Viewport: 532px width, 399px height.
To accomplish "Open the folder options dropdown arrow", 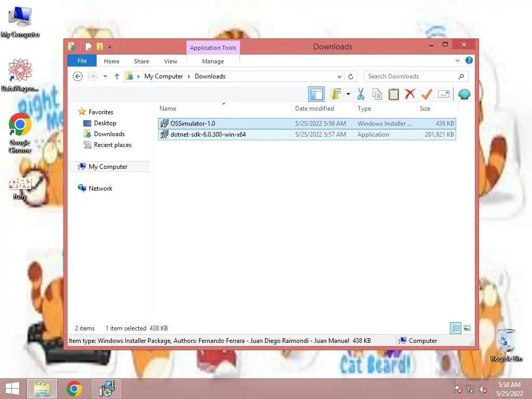I will pyautogui.click(x=348, y=94).
